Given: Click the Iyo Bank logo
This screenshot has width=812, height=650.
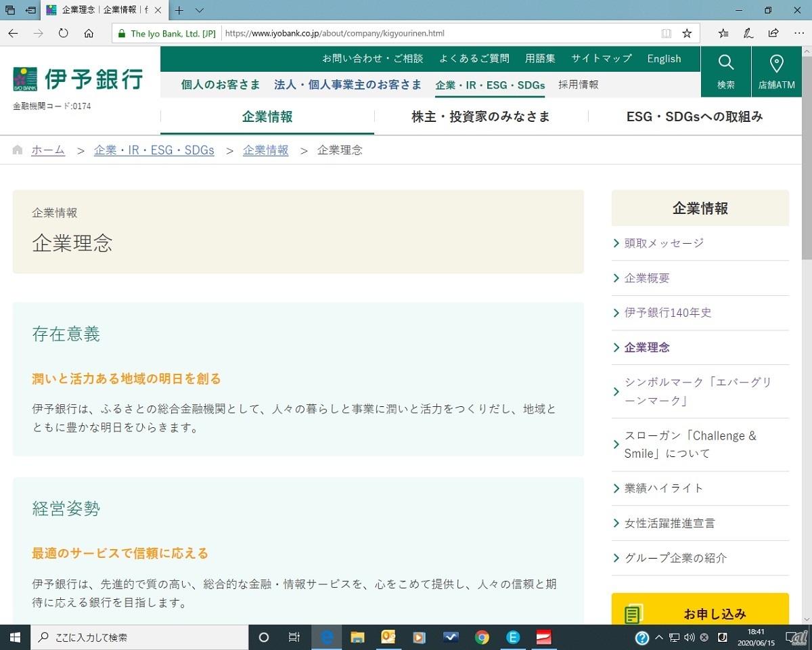Looking at the screenshot, I should 78,79.
